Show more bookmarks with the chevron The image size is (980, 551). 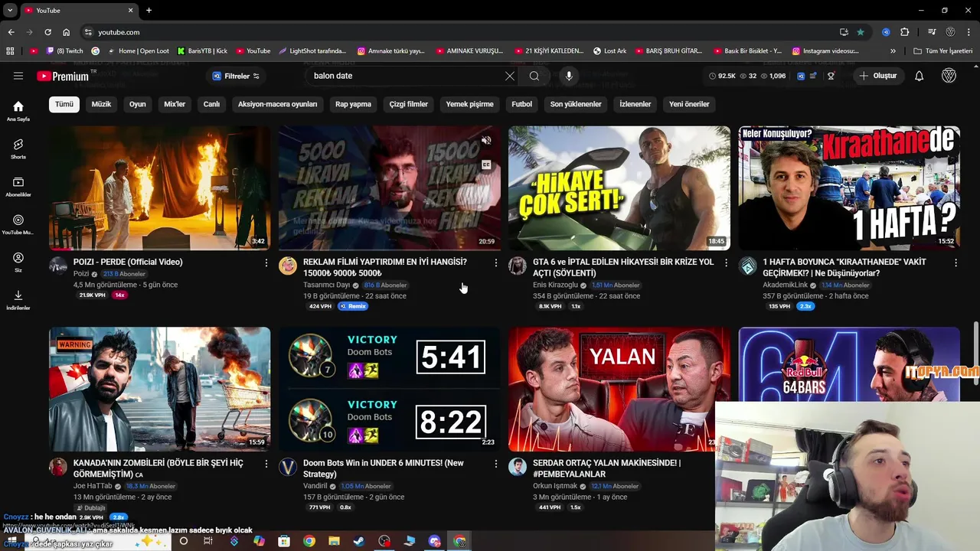pyautogui.click(x=893, y=51)
